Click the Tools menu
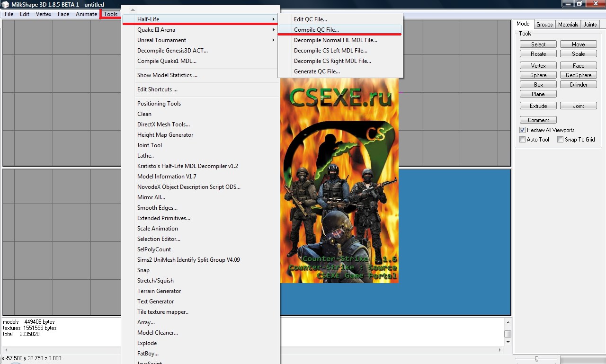 pyautogui.click(x=110, y=14)
